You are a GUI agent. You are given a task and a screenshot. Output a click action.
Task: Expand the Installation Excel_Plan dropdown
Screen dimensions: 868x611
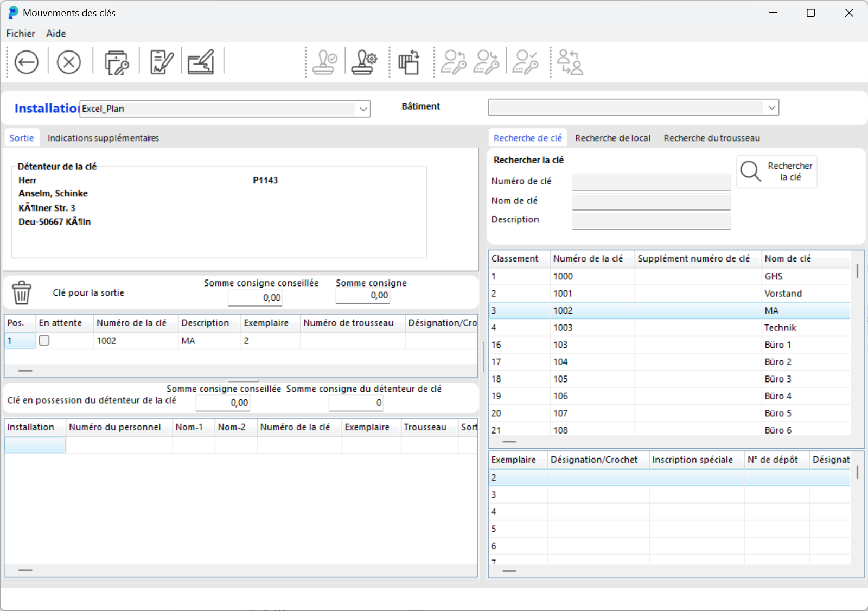[363, 109]
